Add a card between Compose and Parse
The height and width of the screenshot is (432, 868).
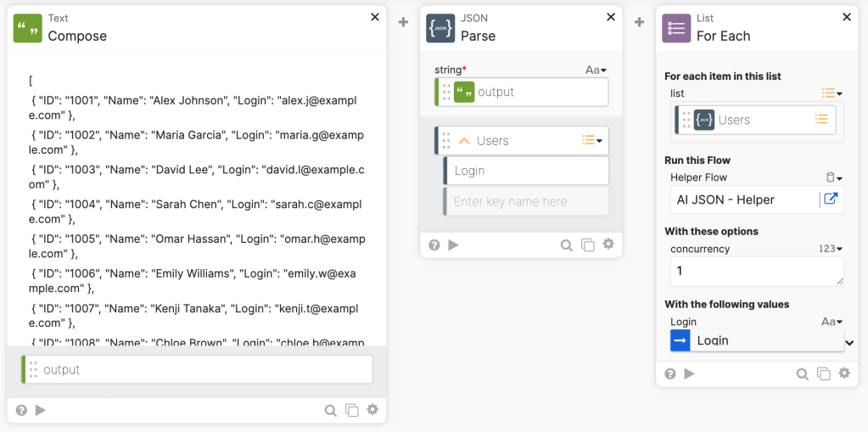[x=404, y=22]
